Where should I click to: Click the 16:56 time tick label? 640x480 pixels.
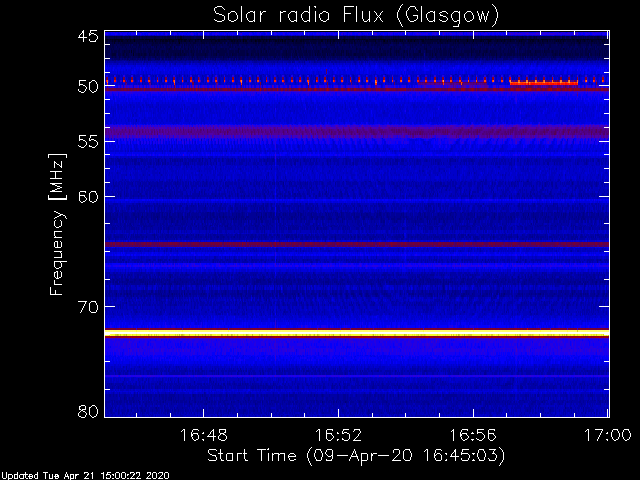pyautogui.click(x=473, y=435)
